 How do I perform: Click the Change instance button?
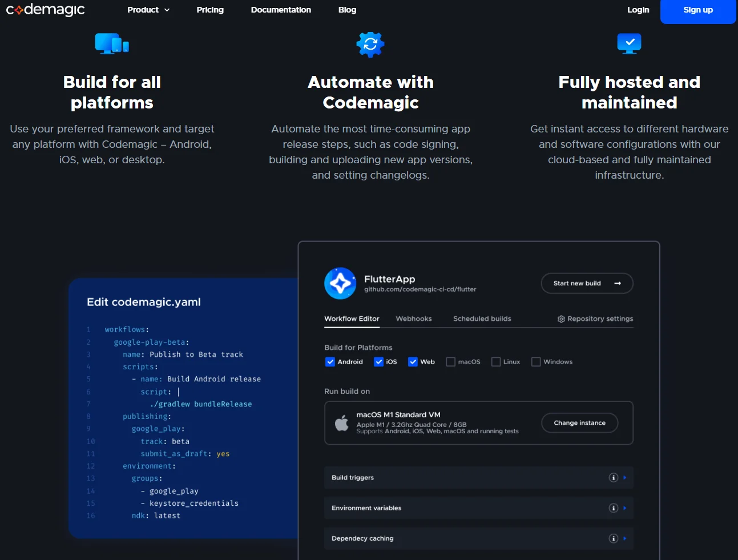tap(579, 423)
